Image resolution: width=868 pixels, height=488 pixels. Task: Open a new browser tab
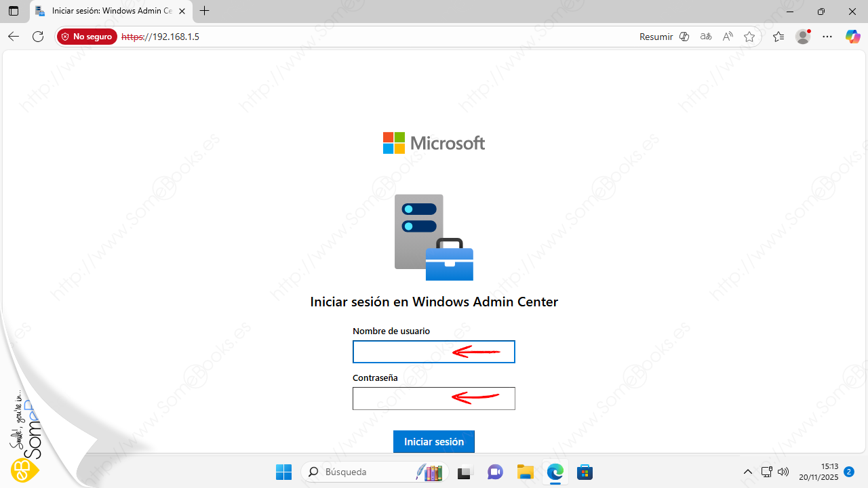pos(205,12)
